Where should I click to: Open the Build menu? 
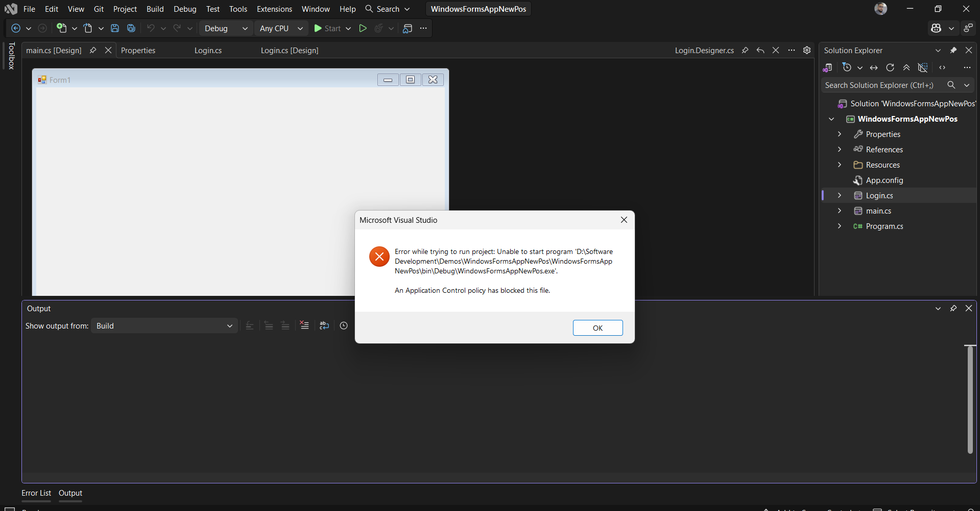(x=155, y=9)
